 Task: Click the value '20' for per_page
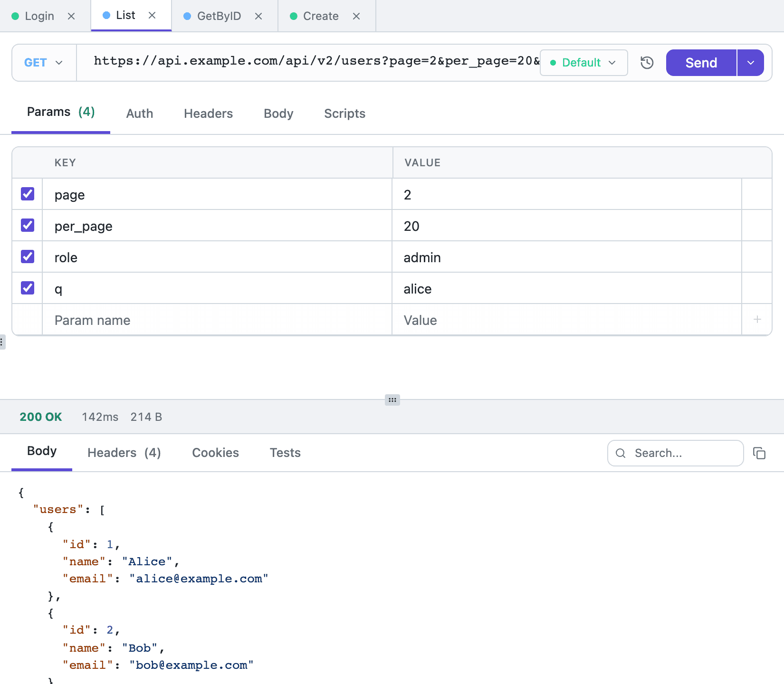pyautogui.click(x=567, y=226)
